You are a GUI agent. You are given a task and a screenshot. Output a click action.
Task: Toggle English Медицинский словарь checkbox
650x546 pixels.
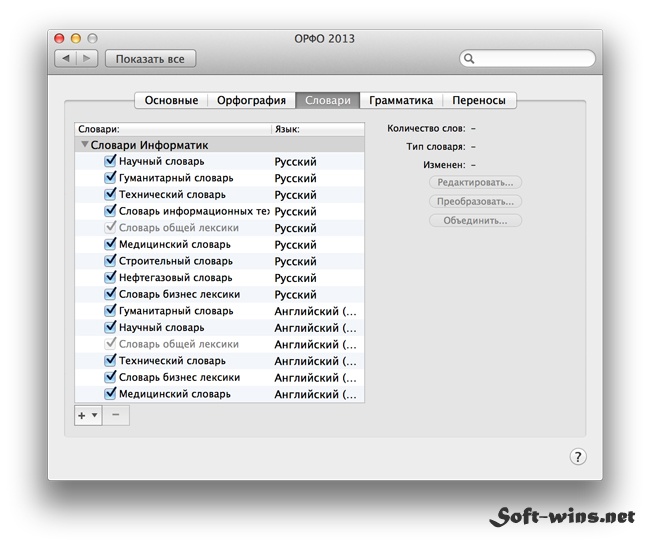pyautogui.click(x=110, y=393)
